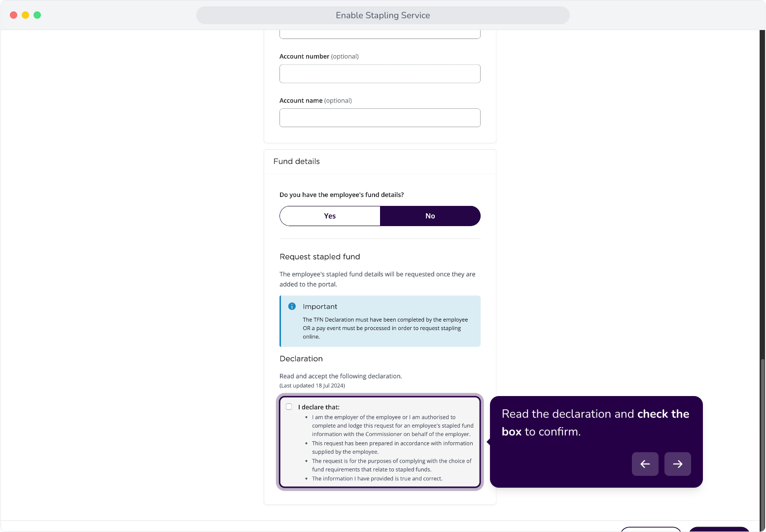Select Yes for employee's fund details
Screen dimensions: 766x532
point(330,216)
